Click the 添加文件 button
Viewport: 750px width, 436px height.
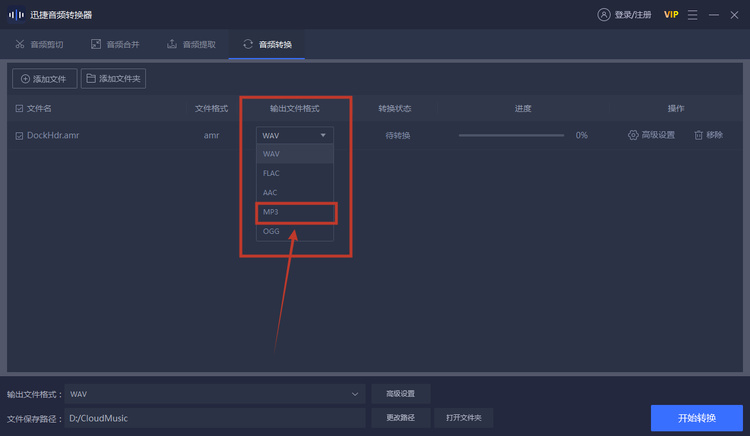click(x=44, y=79)
